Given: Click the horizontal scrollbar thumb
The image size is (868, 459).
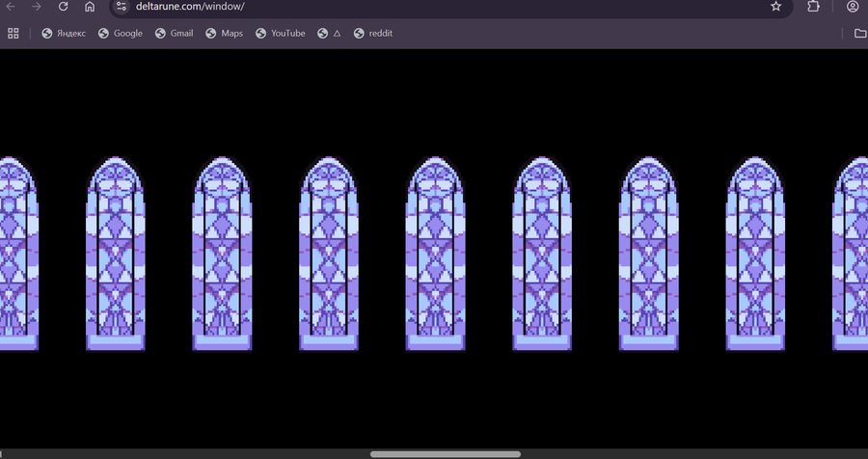Looking at the screenshot, I should [446, 454].
